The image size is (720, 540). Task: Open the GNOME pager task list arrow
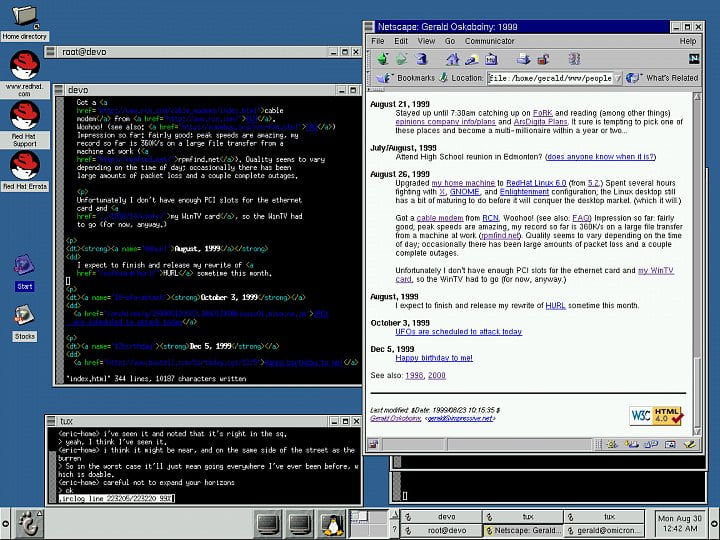point(394,515)
